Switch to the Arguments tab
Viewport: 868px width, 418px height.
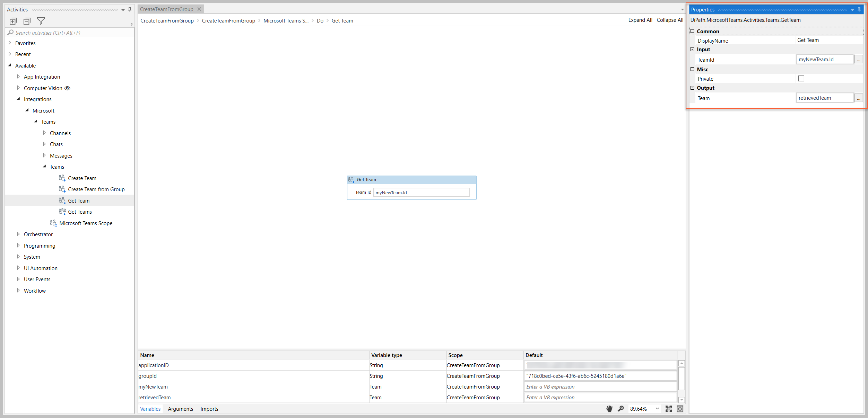pos(180,409)
